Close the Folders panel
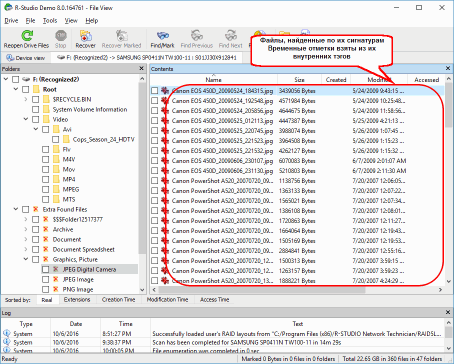Viewport: 454px width, 364px height. (x=141, y=68)
